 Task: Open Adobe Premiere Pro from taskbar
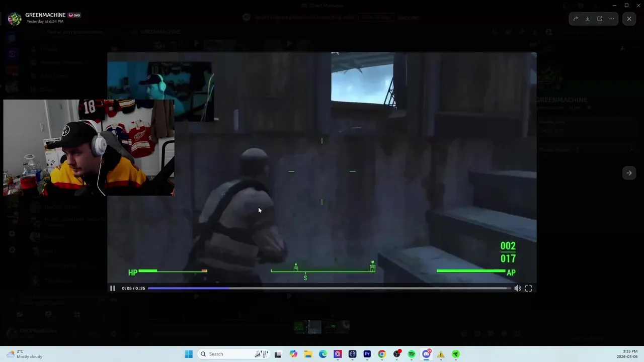pos(367,354)
